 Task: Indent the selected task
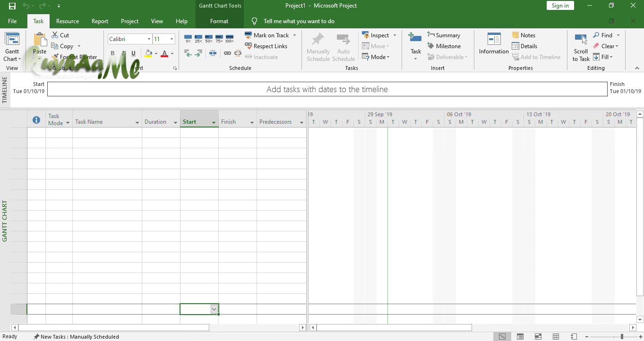pyautogui.click(x=198, y=53)
